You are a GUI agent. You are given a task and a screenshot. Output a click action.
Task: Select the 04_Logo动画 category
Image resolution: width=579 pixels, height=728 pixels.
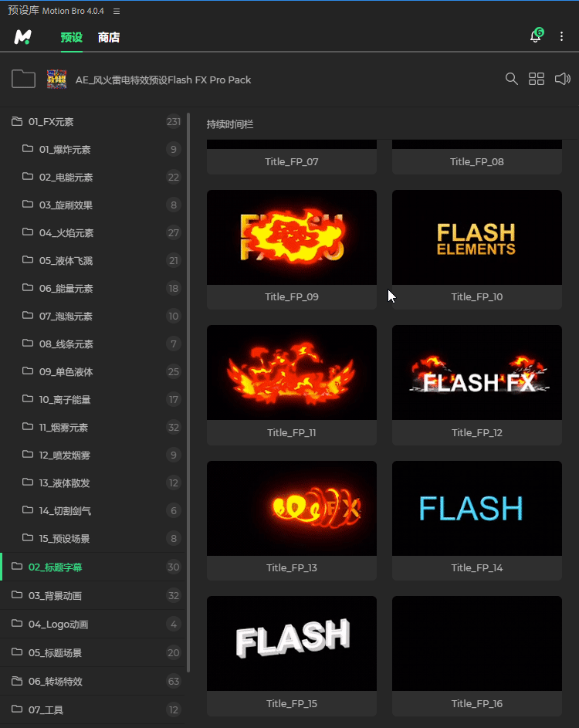93,624
